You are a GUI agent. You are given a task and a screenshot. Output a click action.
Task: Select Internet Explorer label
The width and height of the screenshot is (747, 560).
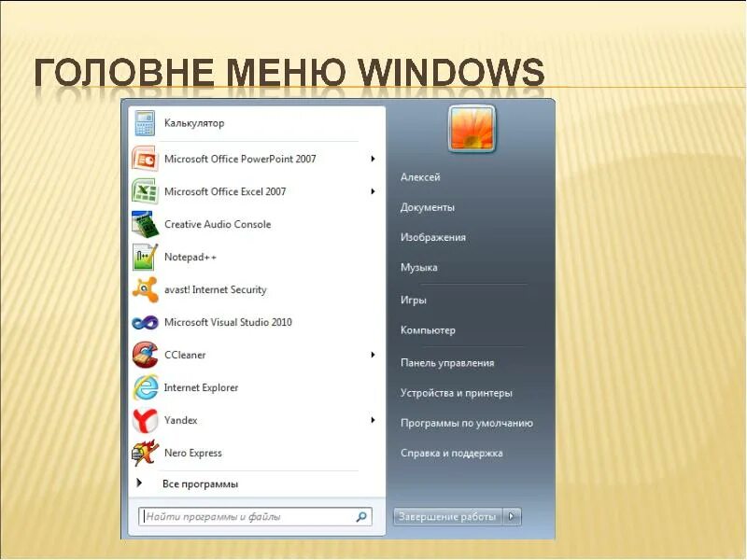coord(201,387)
